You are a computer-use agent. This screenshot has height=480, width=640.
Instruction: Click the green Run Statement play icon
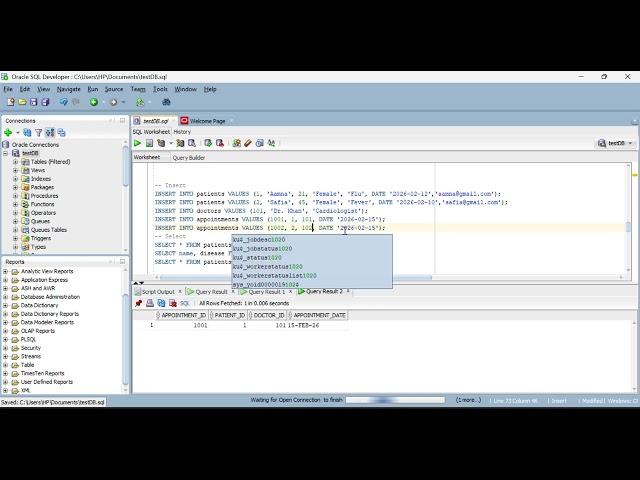tap(138, 143)
